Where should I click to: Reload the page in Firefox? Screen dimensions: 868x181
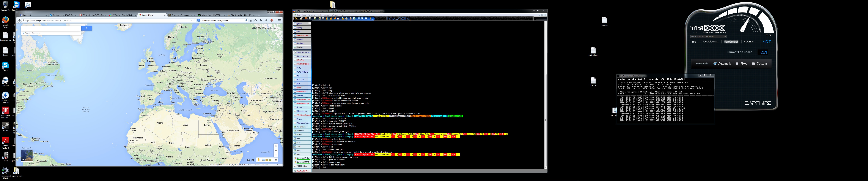tap(194, 20)
